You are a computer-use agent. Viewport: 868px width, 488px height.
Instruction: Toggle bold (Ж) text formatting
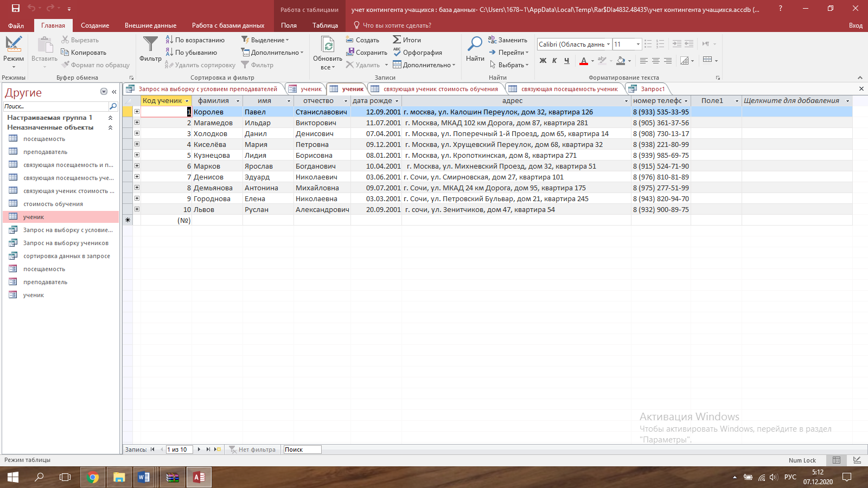tap(543, 61)
